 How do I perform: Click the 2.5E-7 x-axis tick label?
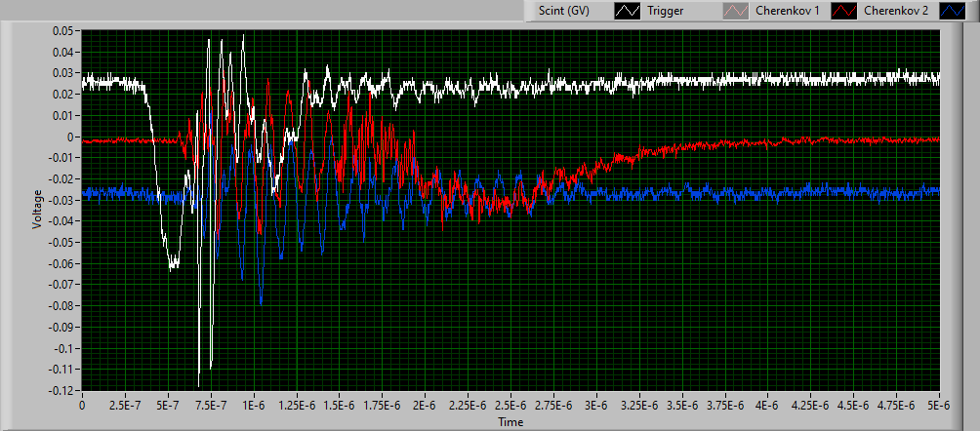[125, 405]
